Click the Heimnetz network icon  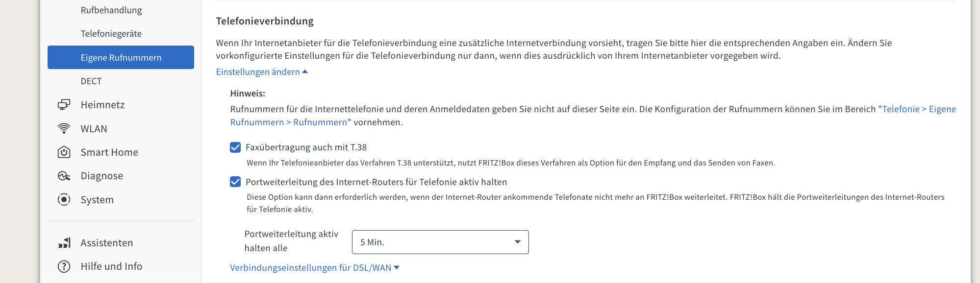(64, 105)
